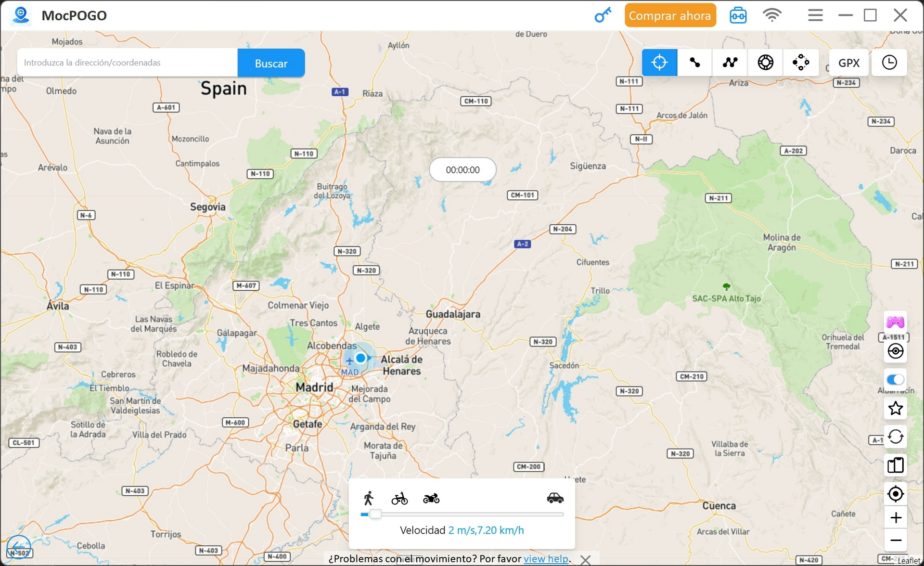This screenshot has height=566, width=924.
Task: Open joystick mode wheel icon
Action: 765,63
